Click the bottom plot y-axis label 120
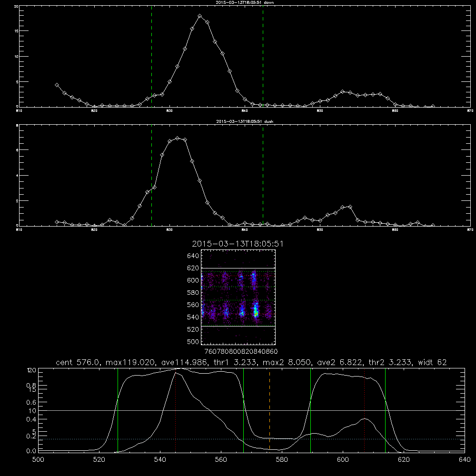476x476 pixels. pos(31,370)
